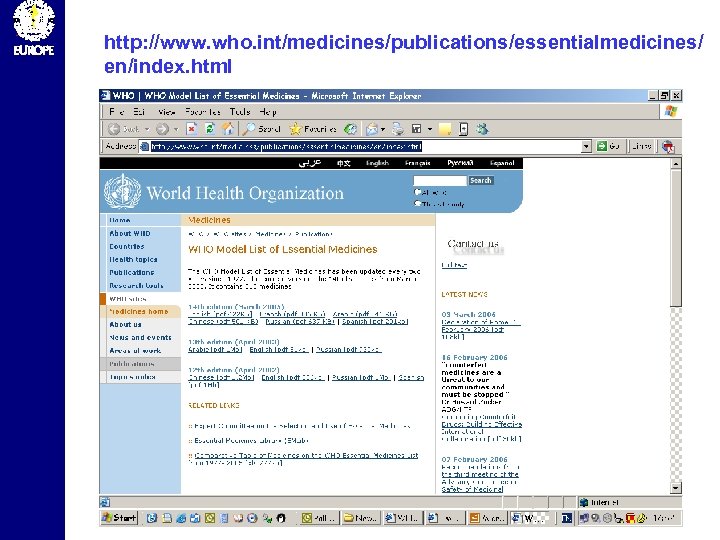Open Back history dropdown arrow
720x540 pixels.
(x=147, y=129)
